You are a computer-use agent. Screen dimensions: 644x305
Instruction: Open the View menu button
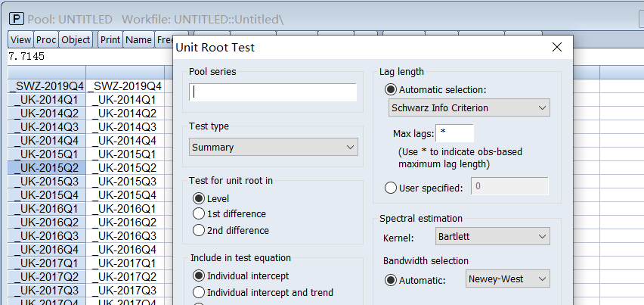click(20, 39)
